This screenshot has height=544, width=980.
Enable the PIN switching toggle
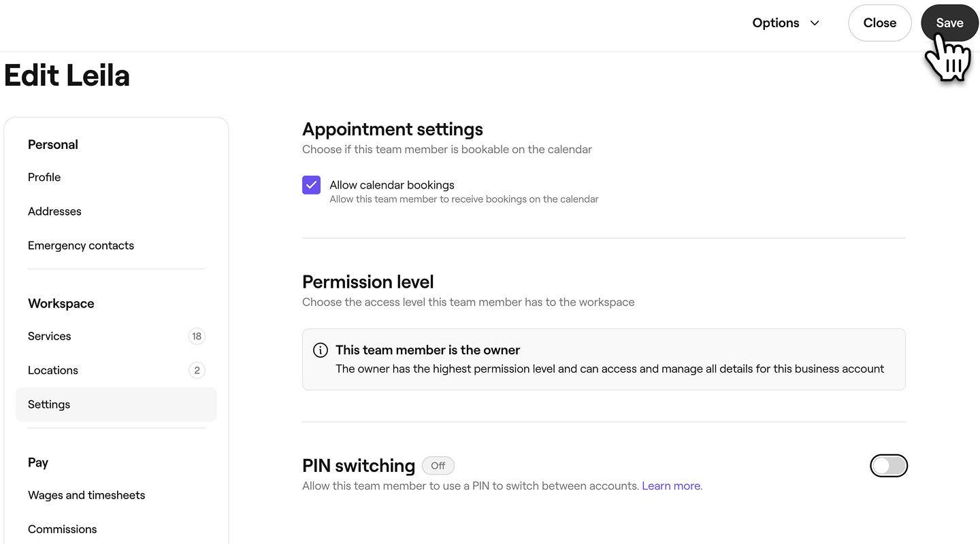[888, 466]
